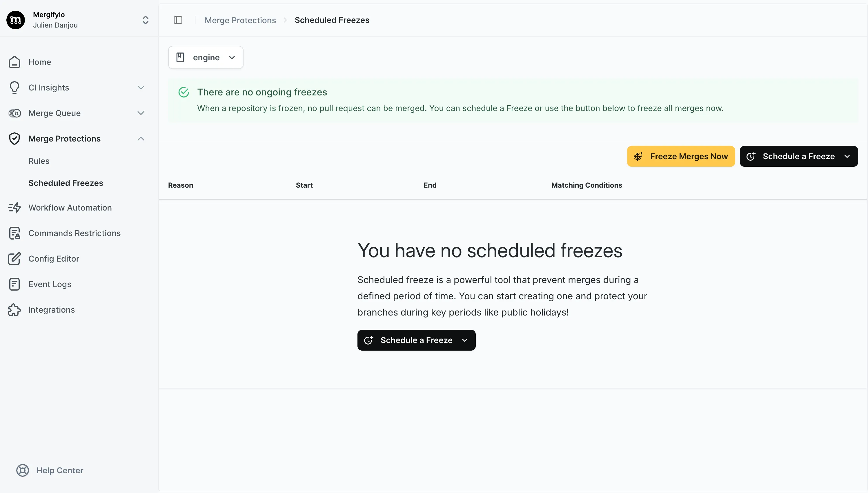Click the Workflow Automation lightning icon
868x493 pixels.
[x=14, y=208]
